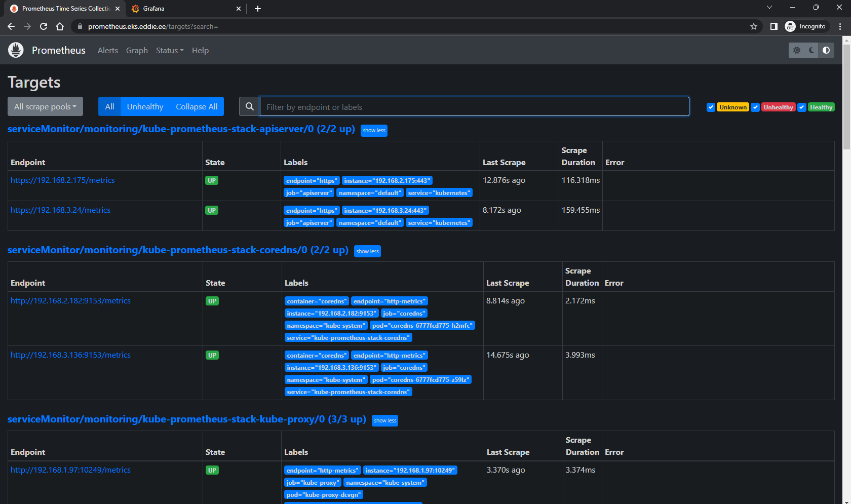Click last scrape 14.675s ago
The width and height of the screenshot is (851, 504).
click(508, 355)
